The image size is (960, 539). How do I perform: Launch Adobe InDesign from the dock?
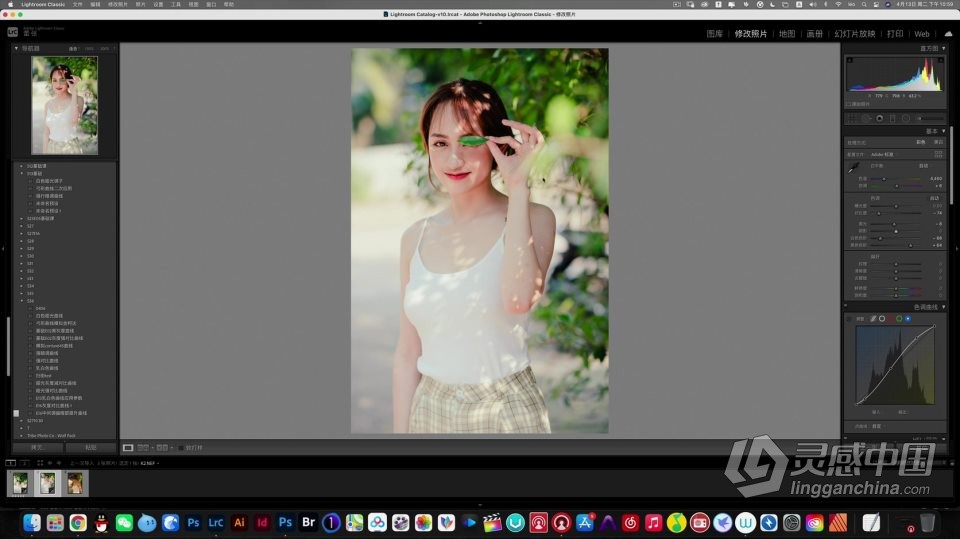(x=262, y=522)
